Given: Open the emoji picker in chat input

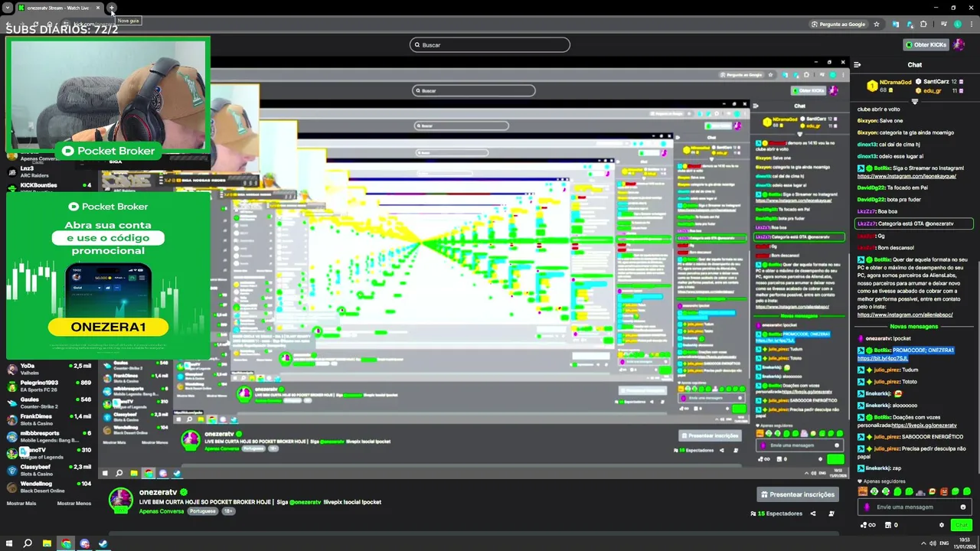Looking at the screenshot, I should point(963,507).
